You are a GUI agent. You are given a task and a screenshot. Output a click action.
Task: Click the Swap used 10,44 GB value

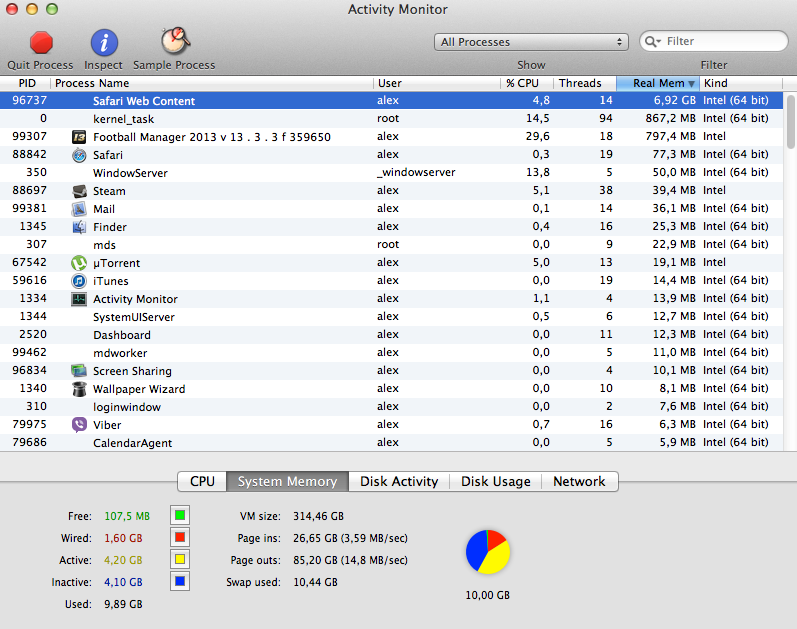315,582
